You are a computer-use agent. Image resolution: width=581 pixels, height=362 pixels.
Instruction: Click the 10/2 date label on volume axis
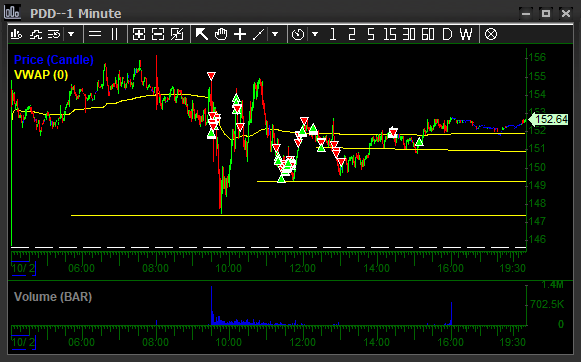tap(23, 342)
